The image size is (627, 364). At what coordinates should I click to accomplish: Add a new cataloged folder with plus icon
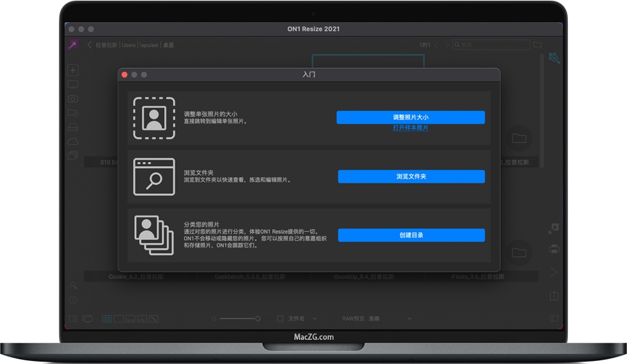(x=73, y=70)
